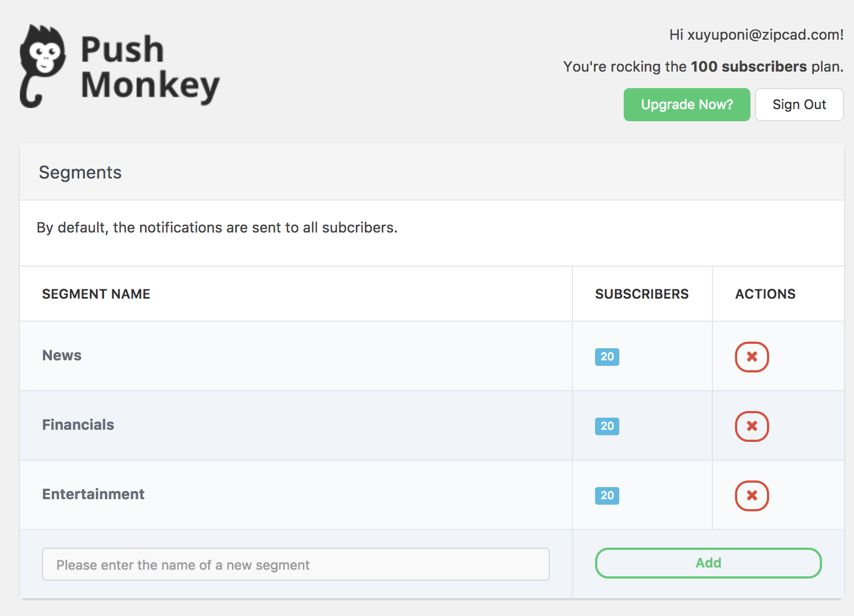Sign out of the account
The image size is (854, 616).
799,105
